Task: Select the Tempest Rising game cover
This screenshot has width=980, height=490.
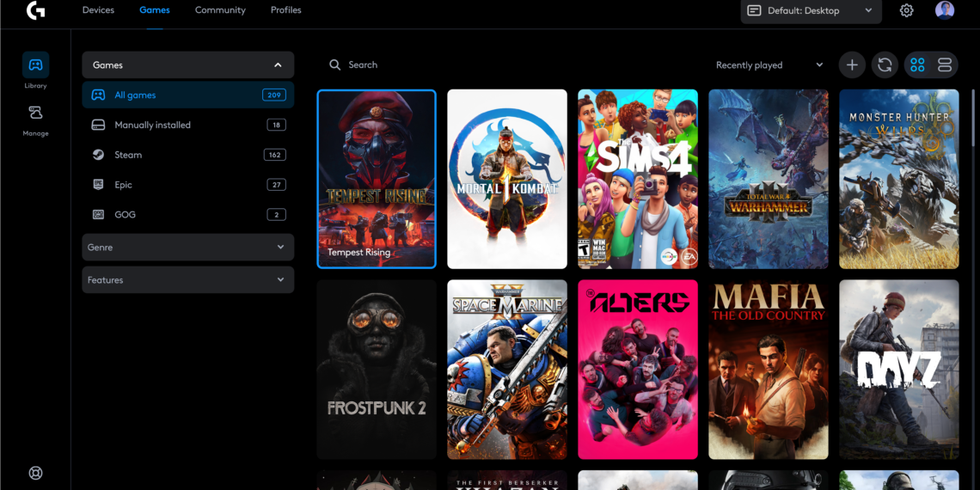Action: [377, 179]
